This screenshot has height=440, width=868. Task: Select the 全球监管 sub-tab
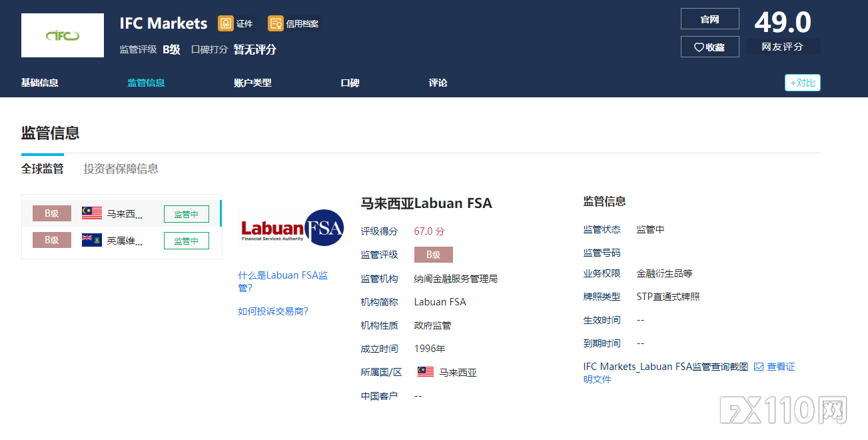point(43,169)
